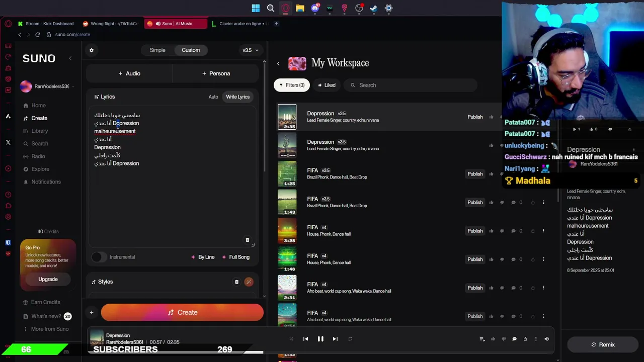This screenshot has height=362, width=644.
Task: Toggle the Liked filter
Action: (x=326, y=85)
